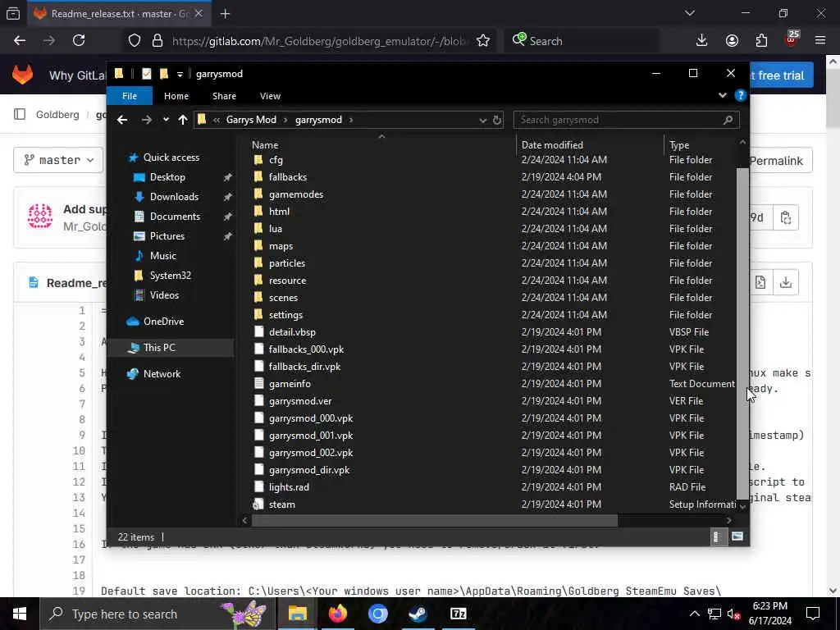Expand breadcrumb chevron after garrysmod
The height and width of the screenshot is (630, 840).
pos(351,120)
